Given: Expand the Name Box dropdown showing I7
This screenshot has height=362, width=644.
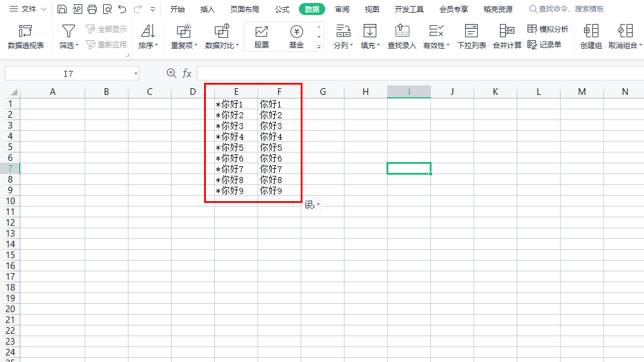Looking at the screenshot, I should (134, 73).
